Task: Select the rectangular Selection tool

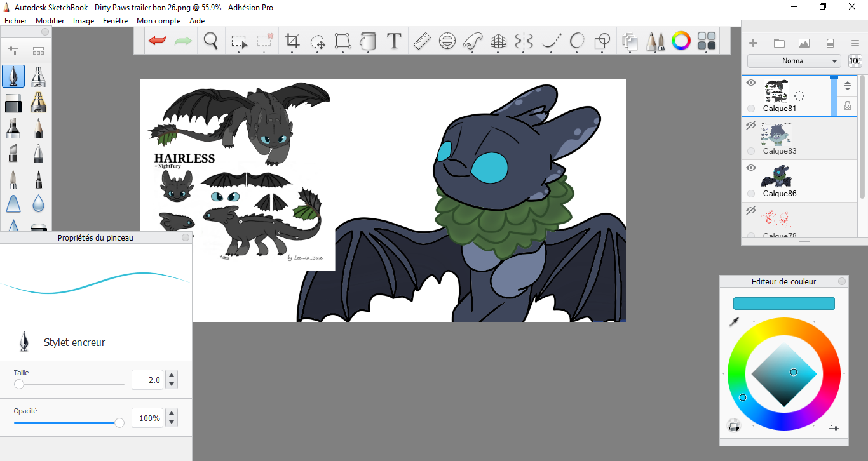Action: tap(239, 42)
